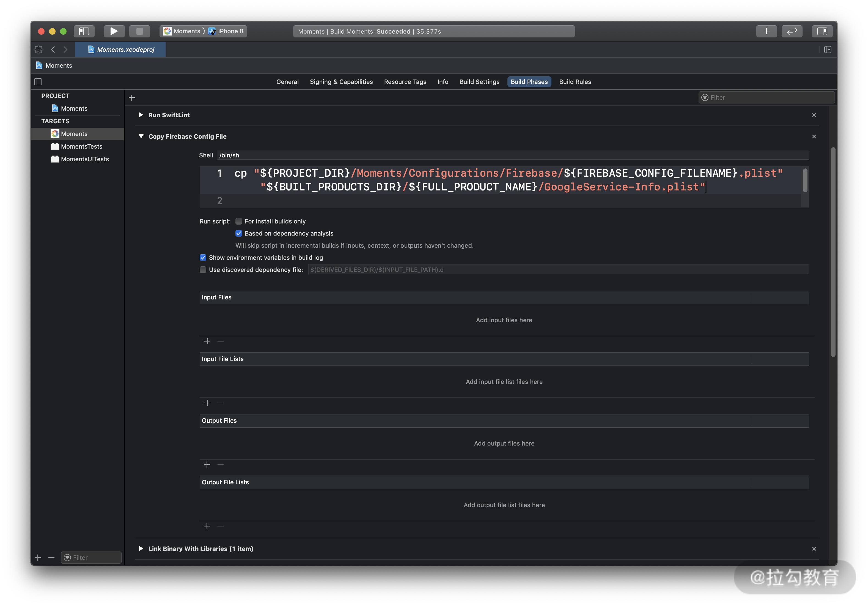Viewport: 868px width, 606px height.
Task: Expand the Run SwiftLint phase
Action: (141, 115)
